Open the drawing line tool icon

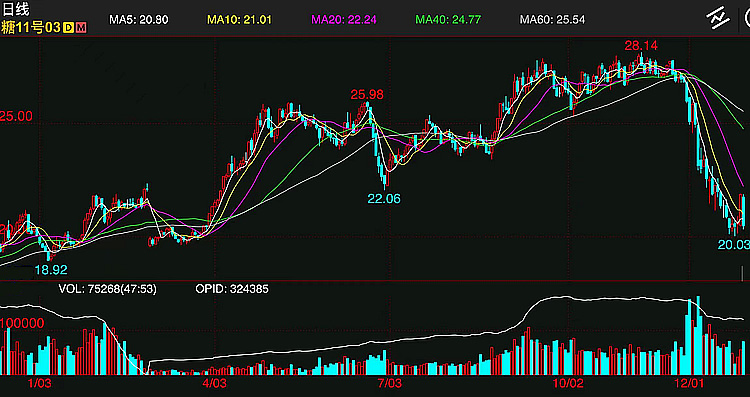coord(718,18)
